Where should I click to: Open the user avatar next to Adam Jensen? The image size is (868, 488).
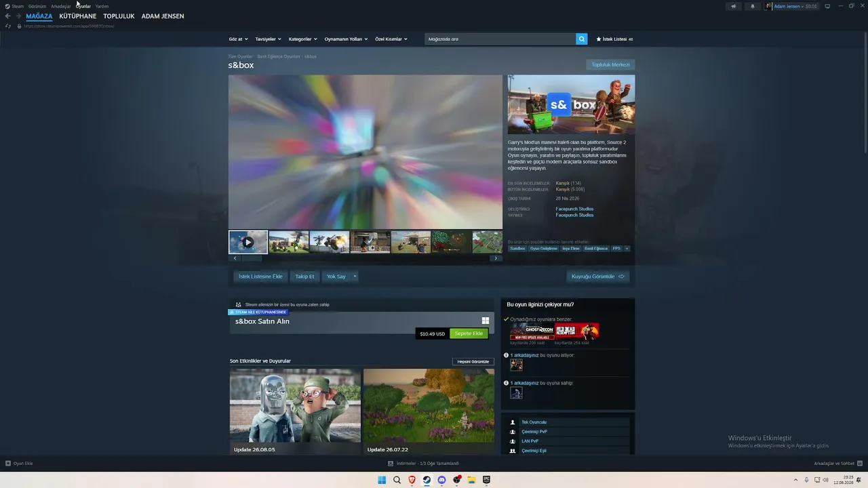769,6
